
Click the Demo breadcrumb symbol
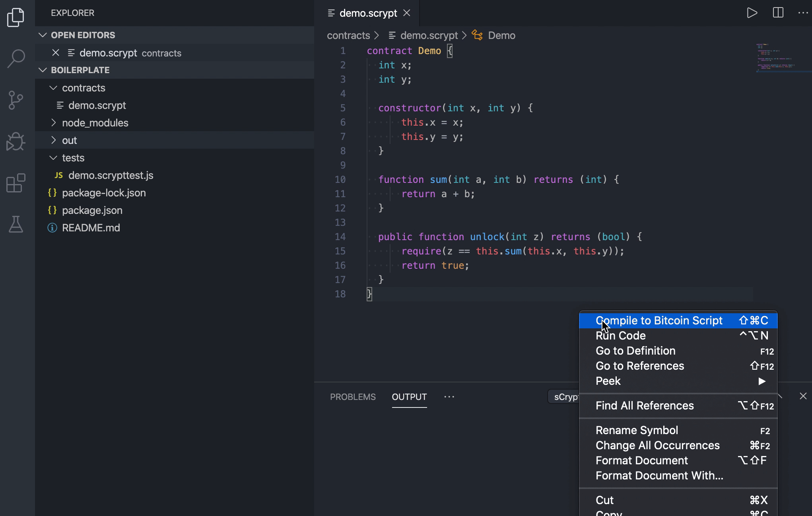tap(501, 35)
